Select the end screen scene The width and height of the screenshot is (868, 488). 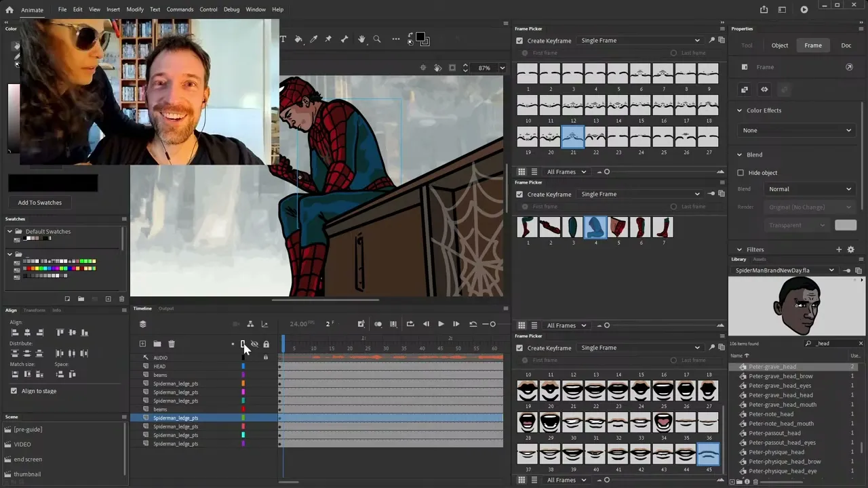pyautogui.click(x=28, y=460)
